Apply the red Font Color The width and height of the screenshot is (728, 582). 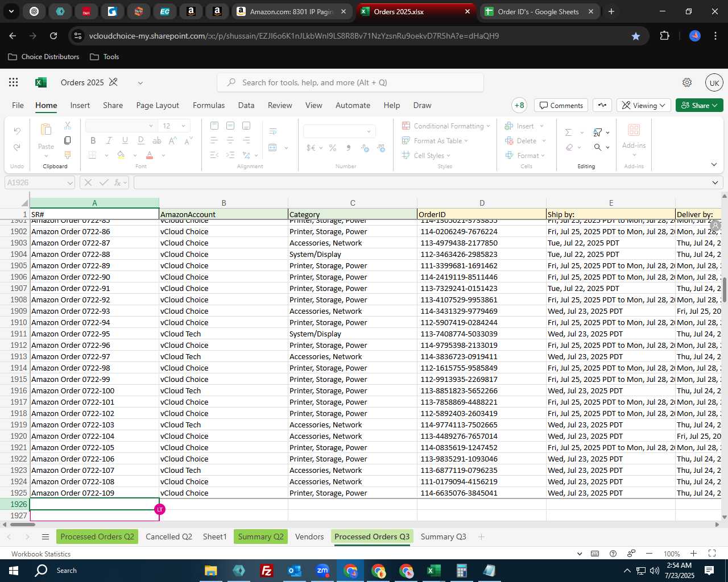150,155
